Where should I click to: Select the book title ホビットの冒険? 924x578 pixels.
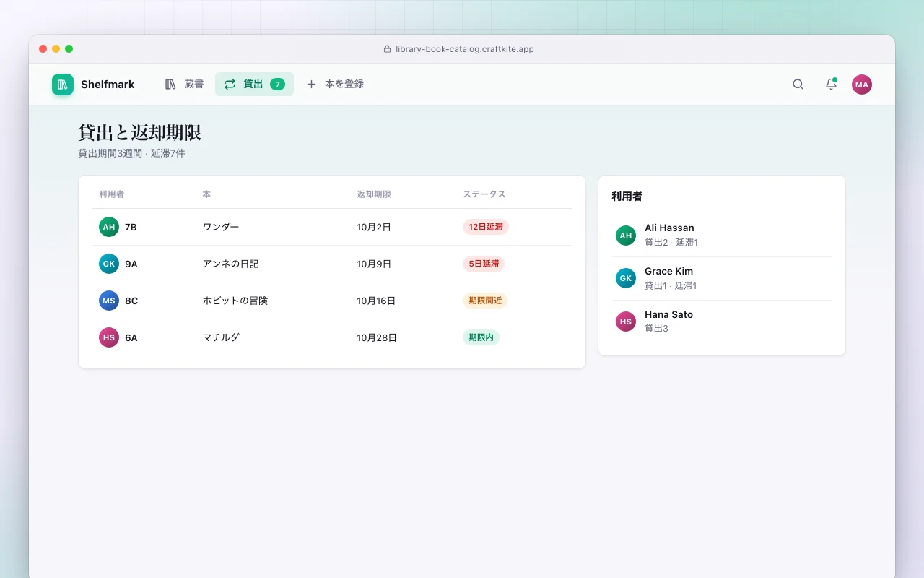235,301
